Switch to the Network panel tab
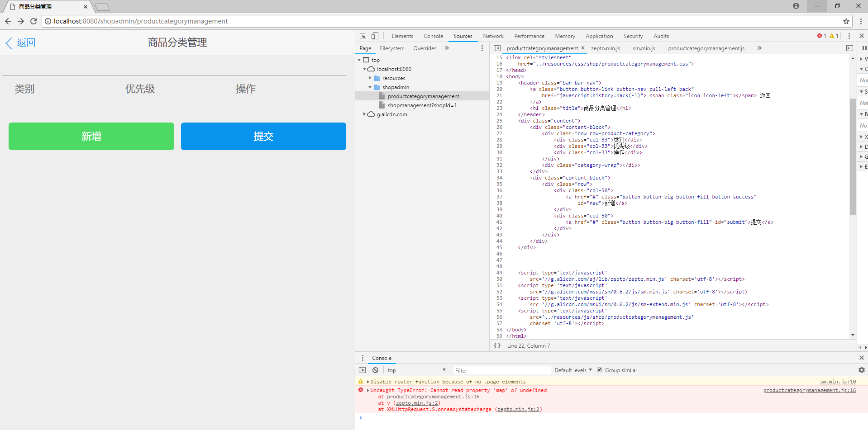The image size is (868, 430). coord(493,36)
